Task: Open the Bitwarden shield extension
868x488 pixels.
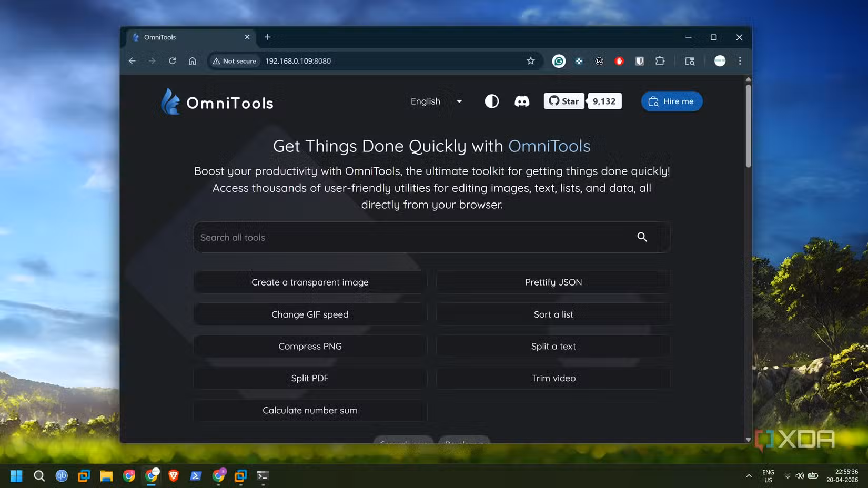Action: (x=639, y=61)
